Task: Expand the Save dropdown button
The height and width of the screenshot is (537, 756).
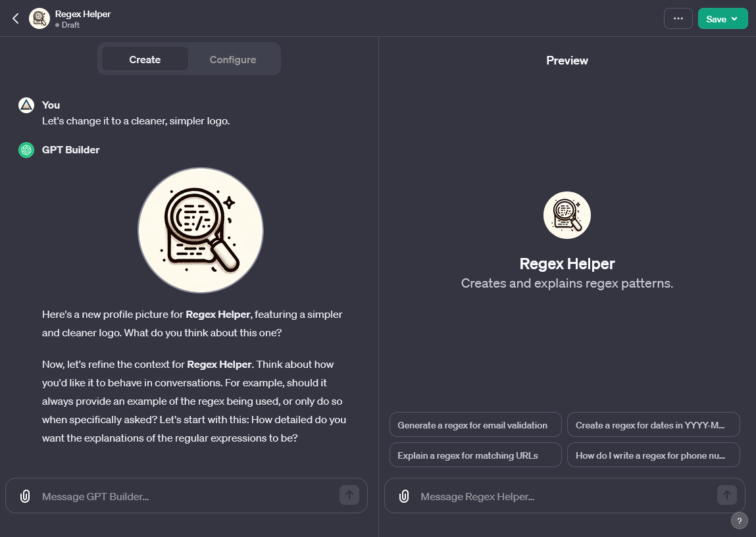Action: [722, 19]
